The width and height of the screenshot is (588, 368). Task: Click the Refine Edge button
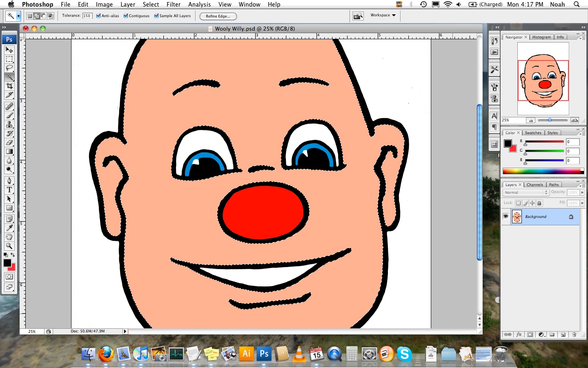coord(218,16)
